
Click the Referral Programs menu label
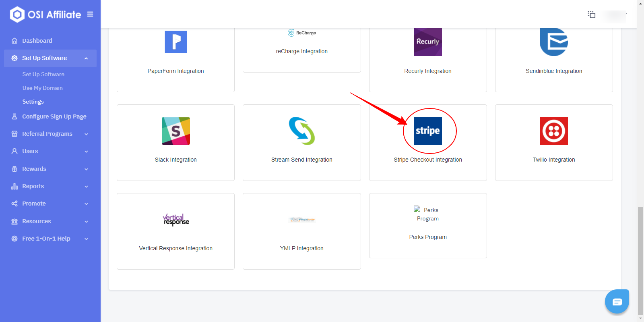(47, 134)
